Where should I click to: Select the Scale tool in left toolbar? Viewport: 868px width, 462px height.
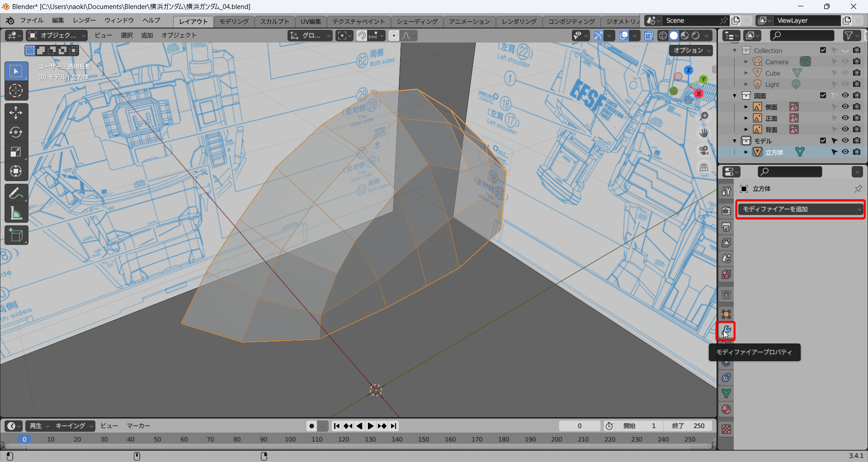[16, 152]
